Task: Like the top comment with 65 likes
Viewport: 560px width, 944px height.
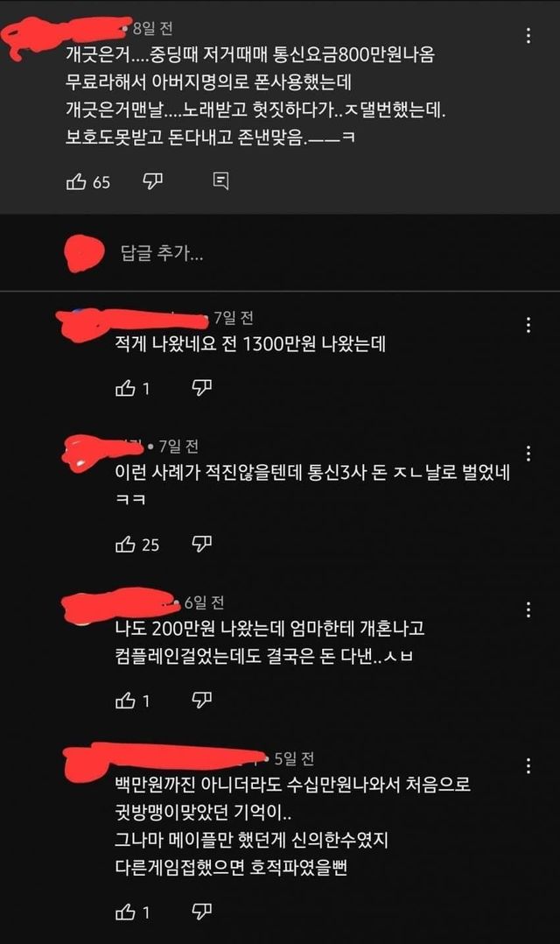Action: [76, 181]
